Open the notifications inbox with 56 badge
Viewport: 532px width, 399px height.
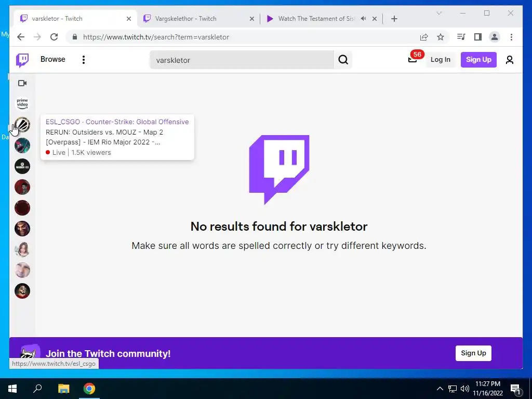(x=413, y=60)
